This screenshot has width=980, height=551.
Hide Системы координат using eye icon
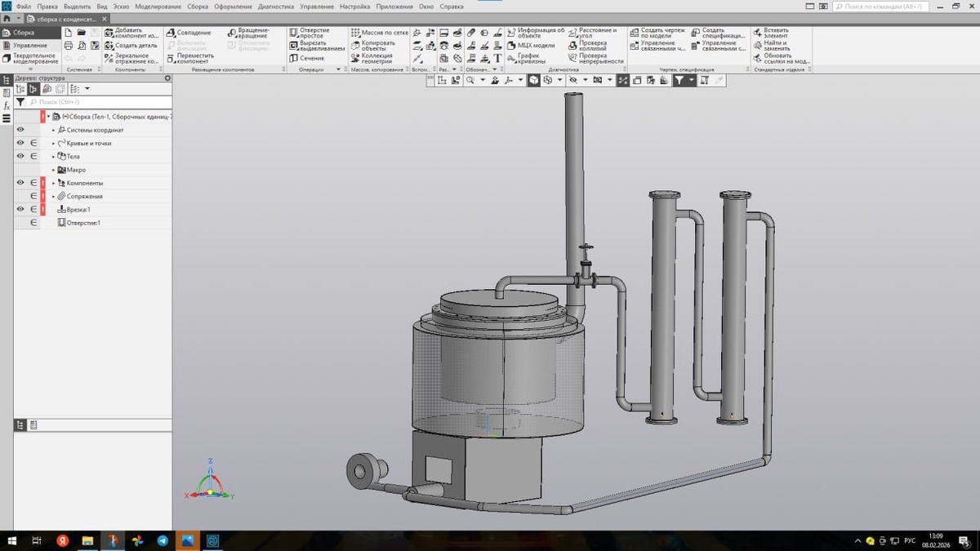click(20, 130)
